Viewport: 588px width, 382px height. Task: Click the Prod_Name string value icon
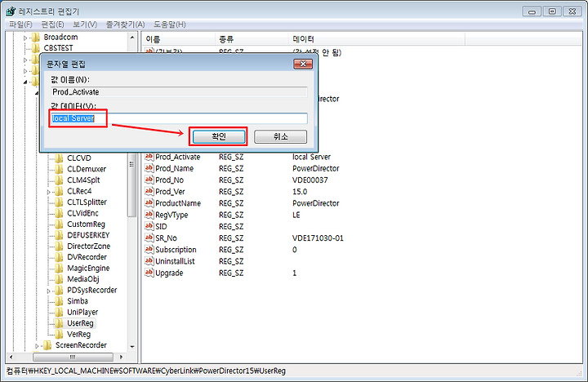click(149, 168)
